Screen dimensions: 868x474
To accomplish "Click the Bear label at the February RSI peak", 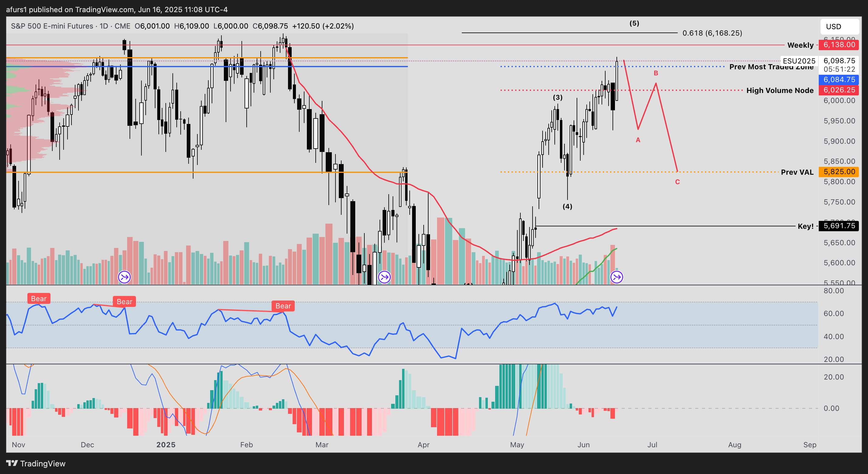I will point(283,306).
